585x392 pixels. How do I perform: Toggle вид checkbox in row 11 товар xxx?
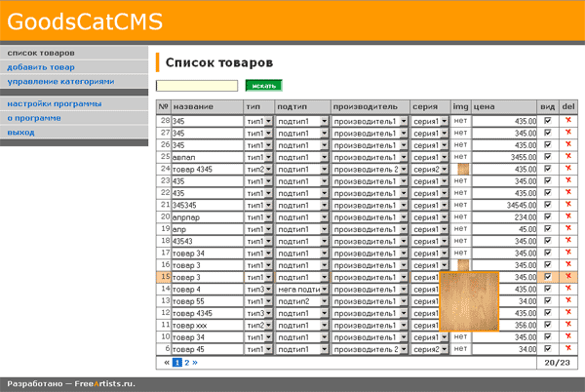pos(548,325)
